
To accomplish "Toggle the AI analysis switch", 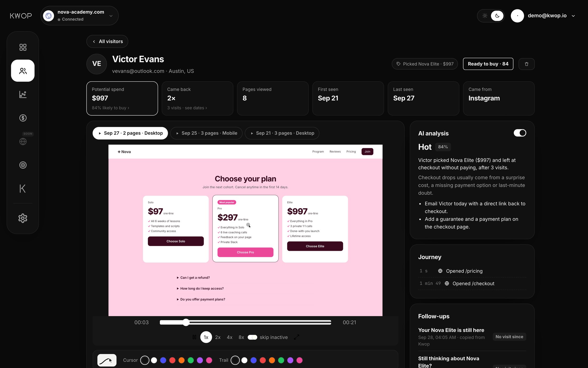I will [x=520, y=133].
